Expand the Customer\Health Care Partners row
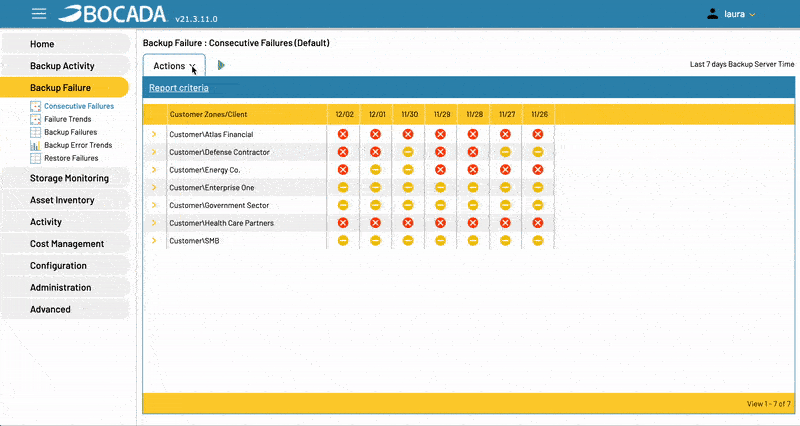Screen dimensions: 800x426 154,223
